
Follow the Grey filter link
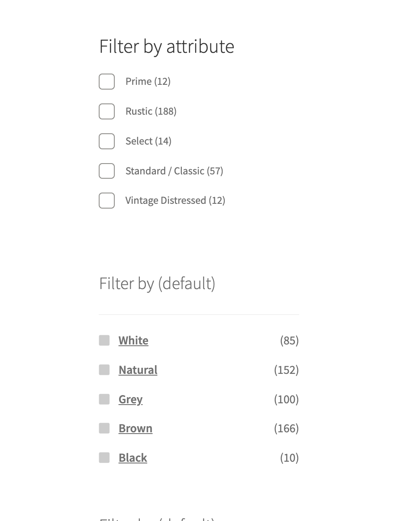coord(130,399)
